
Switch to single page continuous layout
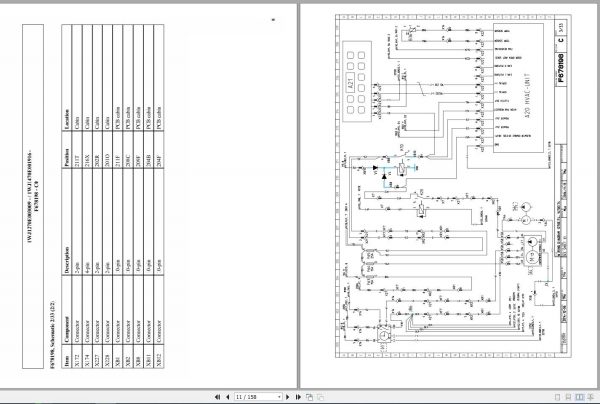(x=568, y=397)
